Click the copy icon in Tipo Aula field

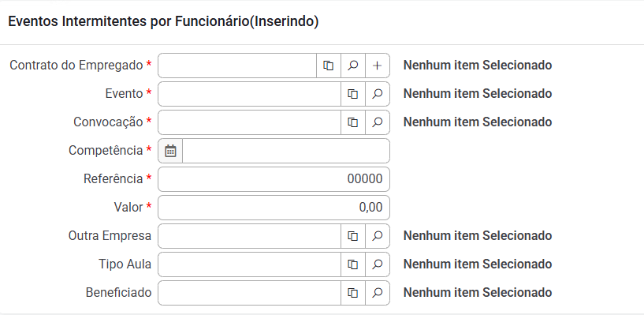[x=353, y=264]
